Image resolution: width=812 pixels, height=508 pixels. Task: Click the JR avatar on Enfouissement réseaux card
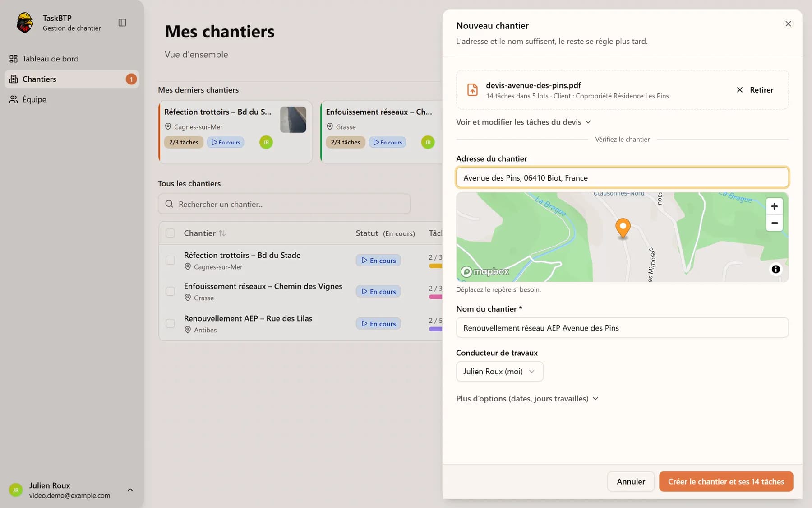click(428, 142)
